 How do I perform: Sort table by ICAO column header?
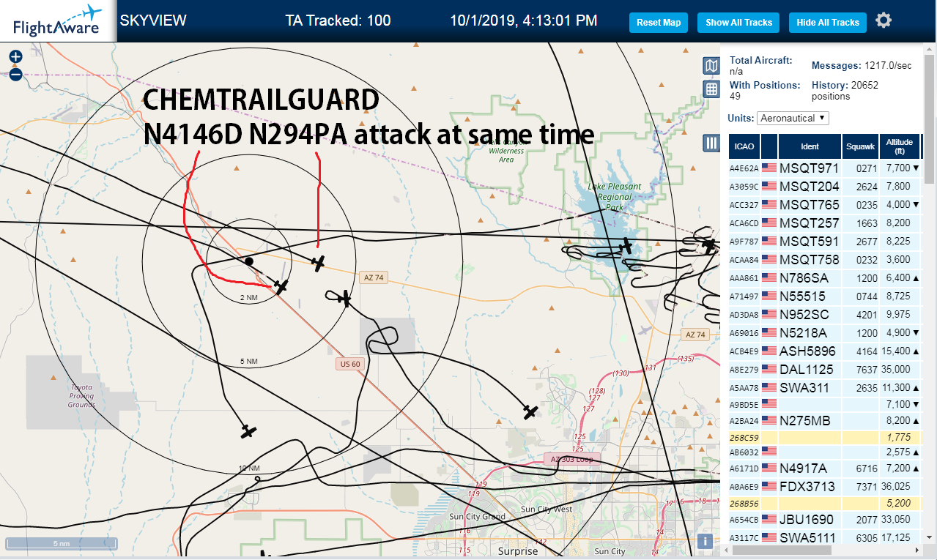tap(744, 146)
